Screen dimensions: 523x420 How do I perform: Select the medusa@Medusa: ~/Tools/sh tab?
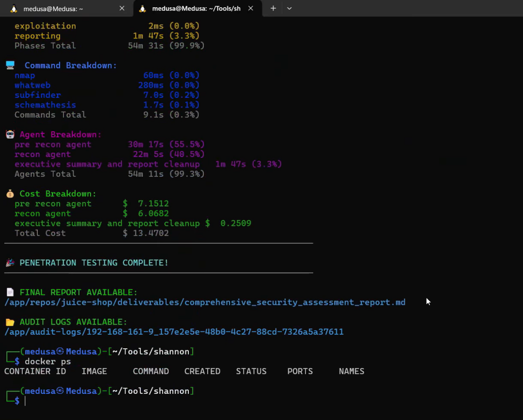pos(196,9)
